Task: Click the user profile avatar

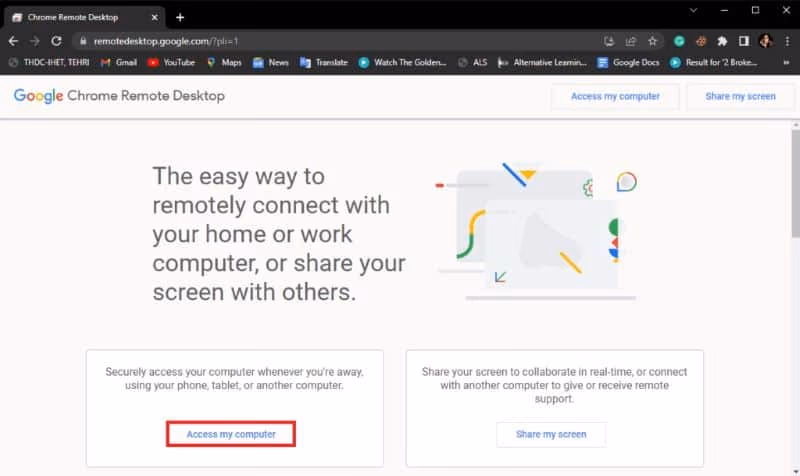Action: (x=766, y=41)
